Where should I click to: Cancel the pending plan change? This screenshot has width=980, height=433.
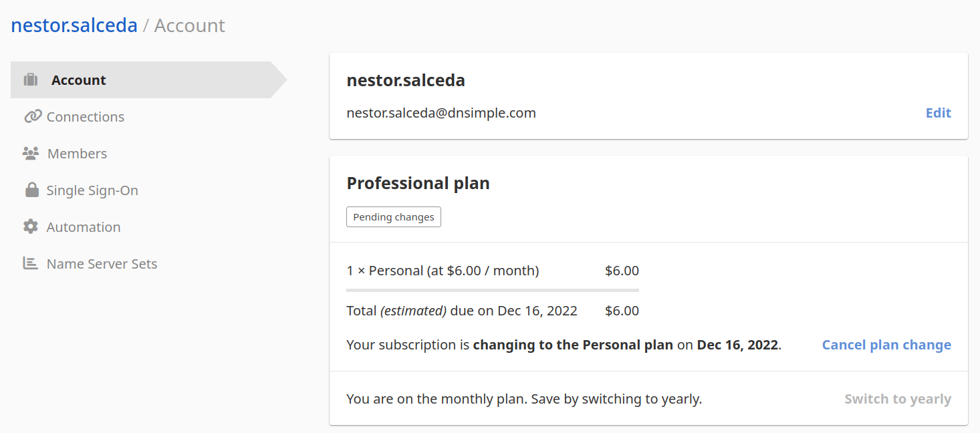[886, 345]
